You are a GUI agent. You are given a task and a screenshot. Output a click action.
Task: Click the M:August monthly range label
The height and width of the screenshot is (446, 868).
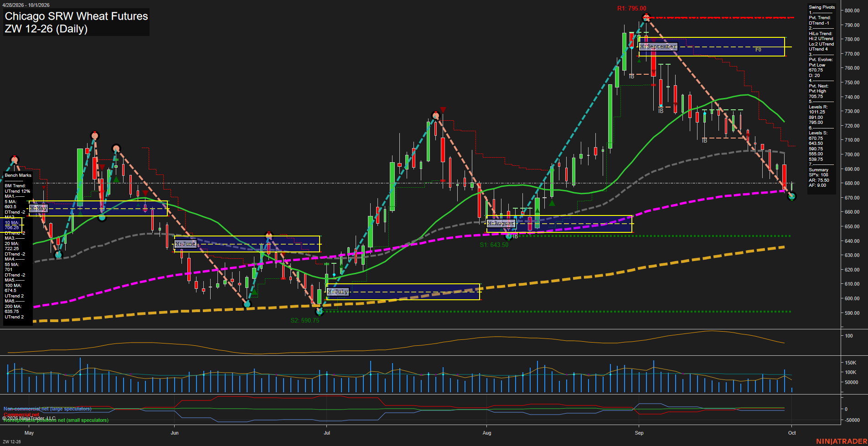[501, 223]
